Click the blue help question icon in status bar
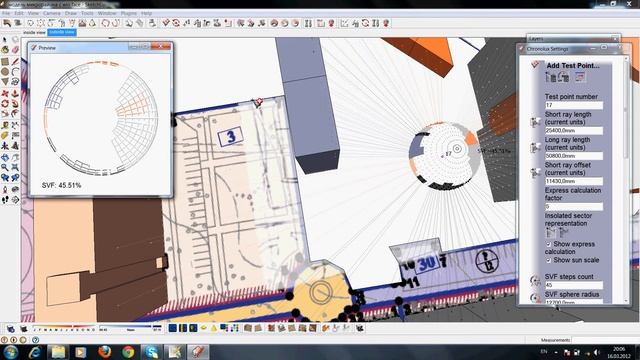The image size is (640, 360). click(36, 340)
